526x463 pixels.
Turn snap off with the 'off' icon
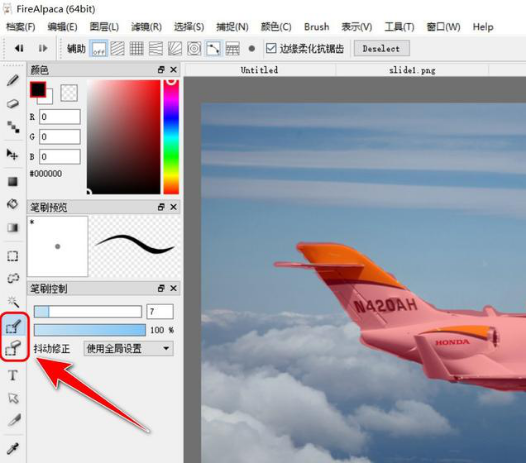pyautogui.click(x=99, y=49)
